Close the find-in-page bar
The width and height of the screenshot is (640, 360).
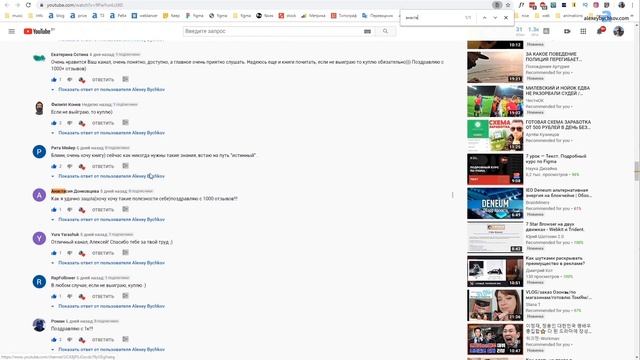[506, 18]
